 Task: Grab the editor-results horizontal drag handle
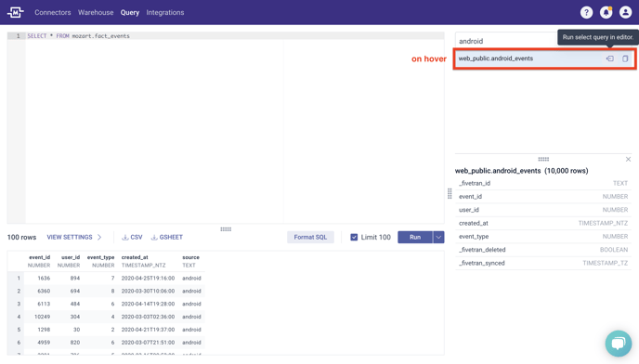pyautogui.click(x=226, y=229)
